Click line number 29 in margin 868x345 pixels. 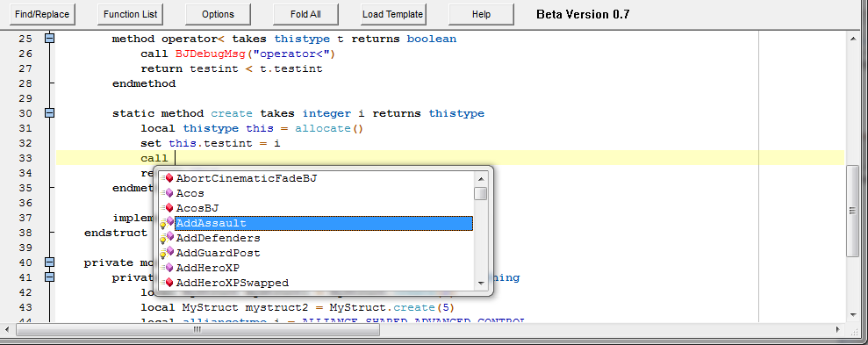coord(25,98)
